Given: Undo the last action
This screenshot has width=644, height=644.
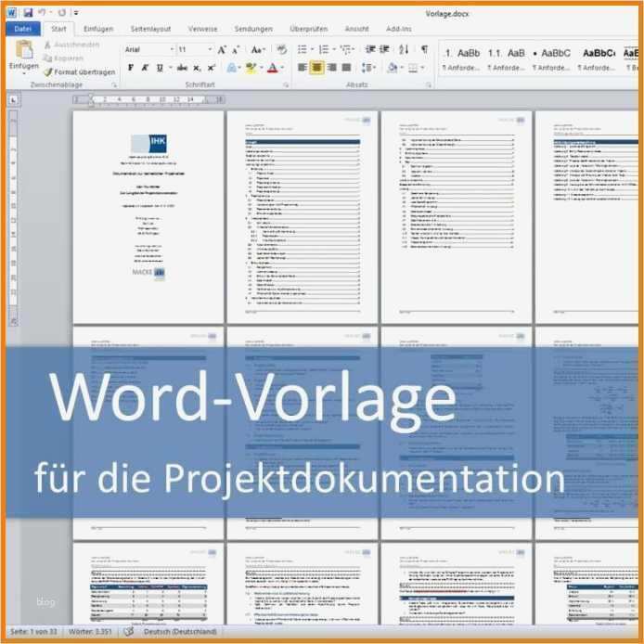Looking at the screenshot, I should click(42, 13).
